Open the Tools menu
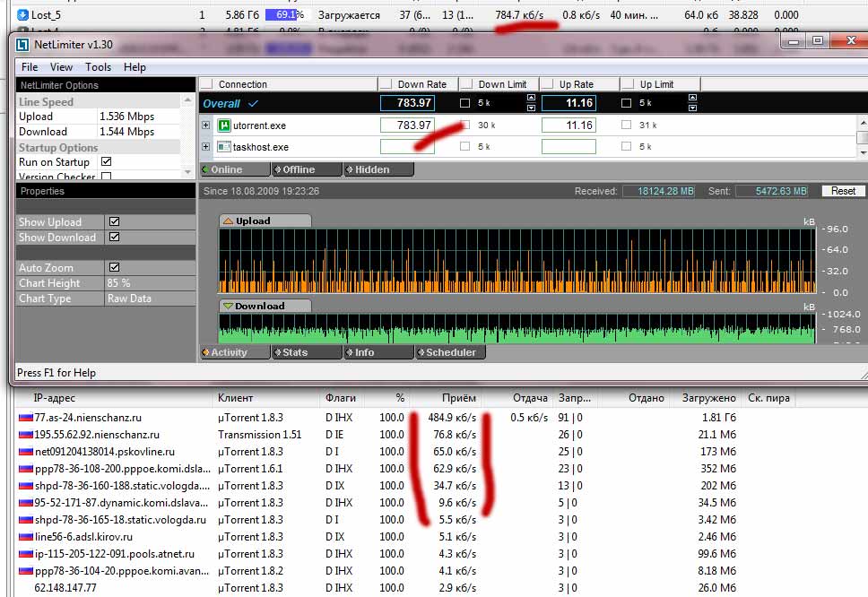The height and width of the screenshot is (597, 868). 98,67
